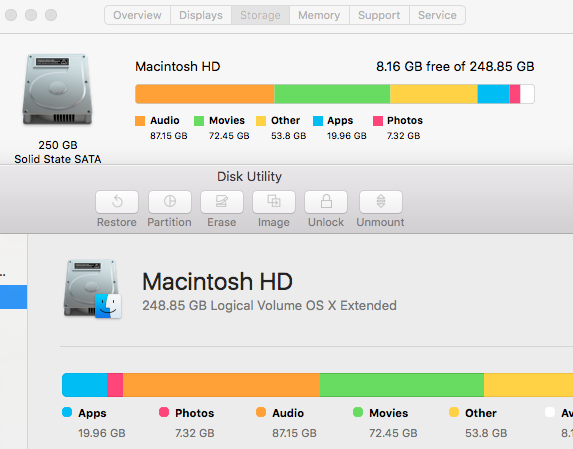Click the green Movies segment in the Disk Utility bar
Viewport: 573px width, 449px height.
(402, 385)
